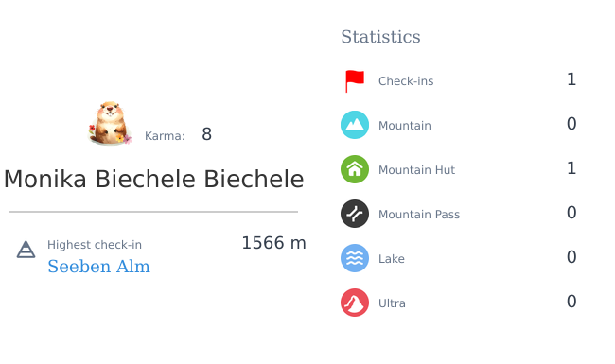Click the Mountain Hut label
The width and height of the screenshot is (615, 364).
click(x=416, y=169)
